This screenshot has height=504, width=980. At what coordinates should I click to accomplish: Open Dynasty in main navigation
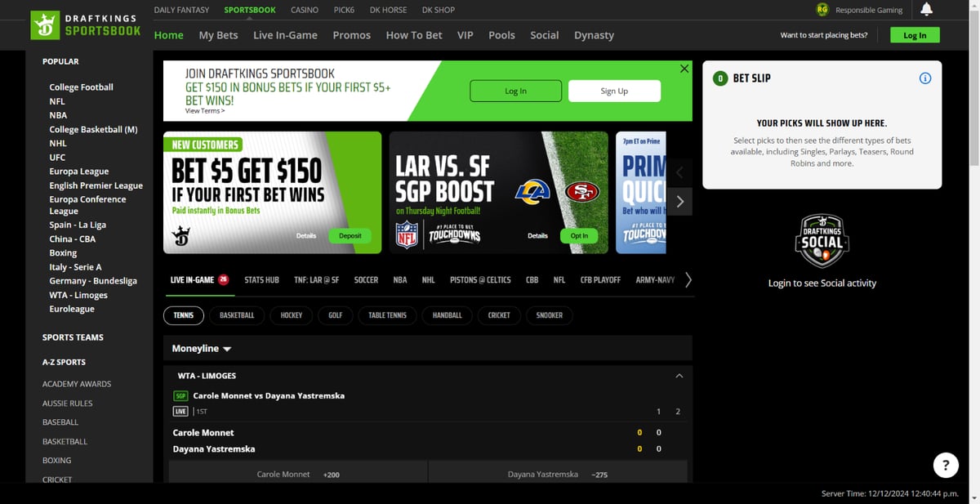click(594, 35)
